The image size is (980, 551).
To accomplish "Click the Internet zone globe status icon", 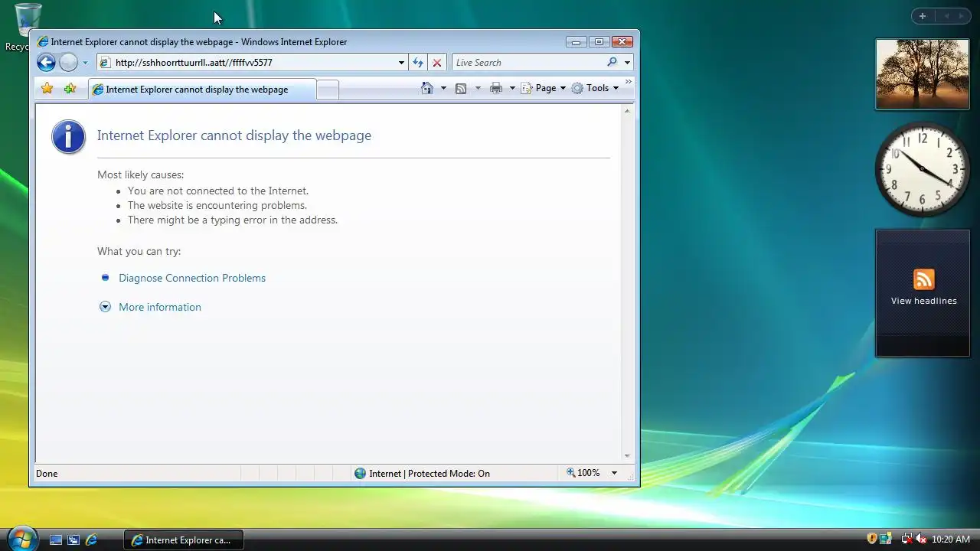I will (x=360, y=474).
